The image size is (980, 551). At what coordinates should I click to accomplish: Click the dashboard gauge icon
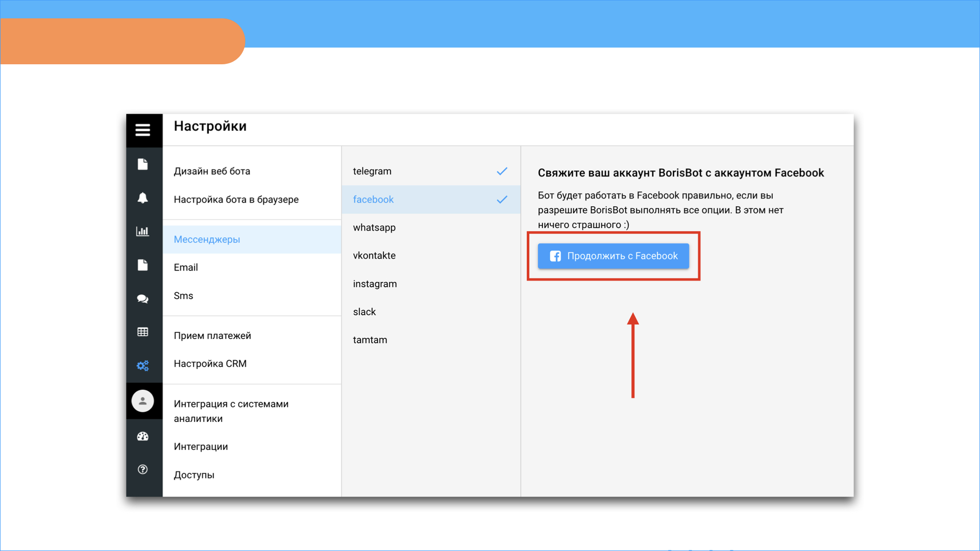coord(143,436)
